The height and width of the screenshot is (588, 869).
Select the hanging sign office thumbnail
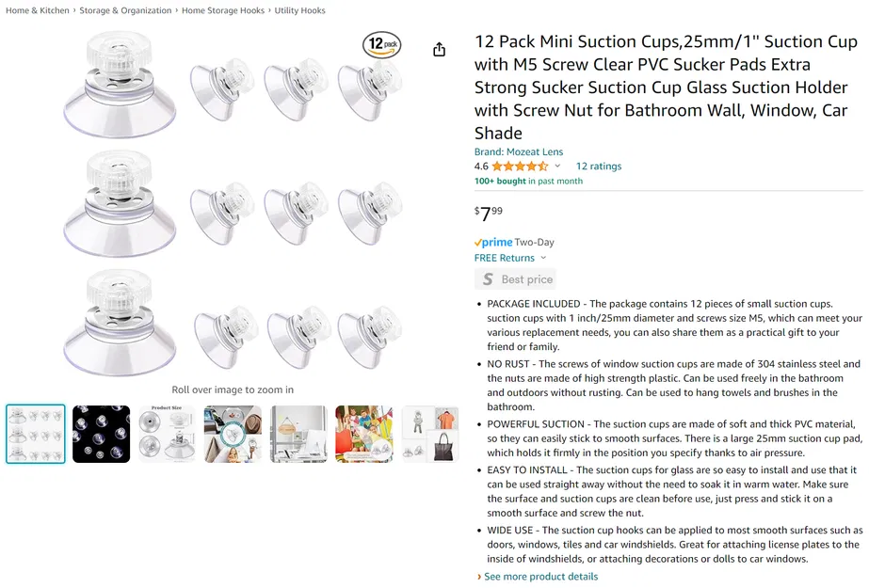click(x=298, y=434)
